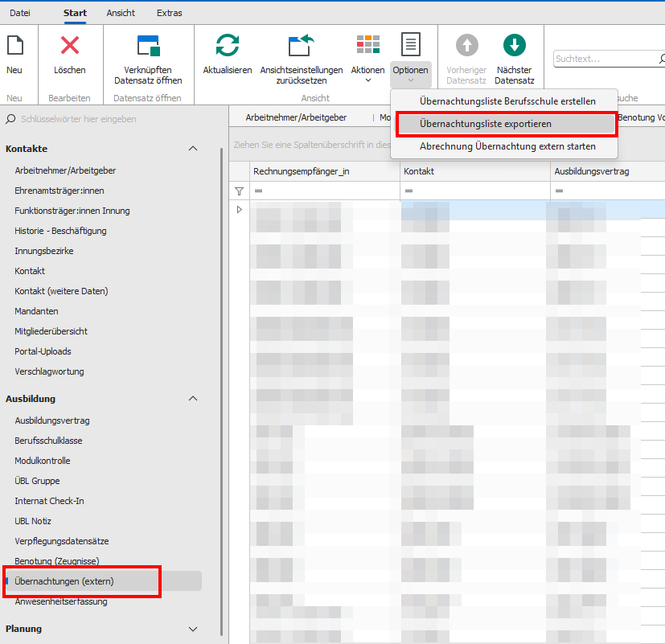This screenshot has width=665, height=644.
Task: Click the Neu document icon
Action: (14, 45)
